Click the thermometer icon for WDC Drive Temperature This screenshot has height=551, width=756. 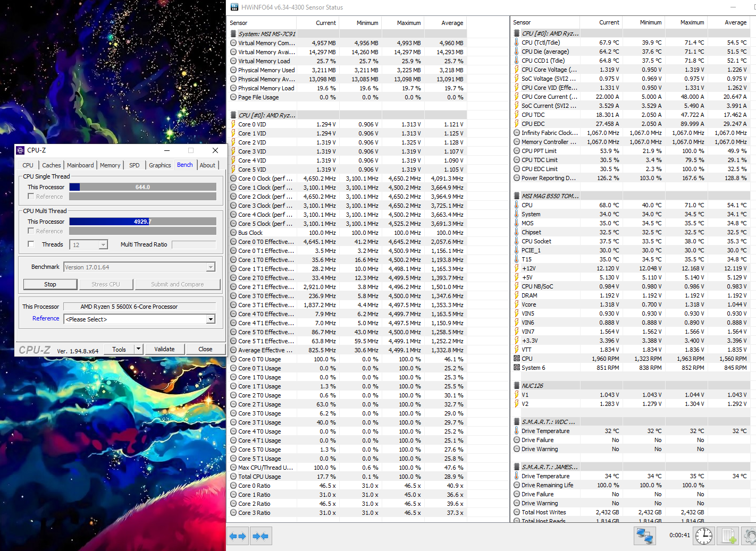coord(517,431)
